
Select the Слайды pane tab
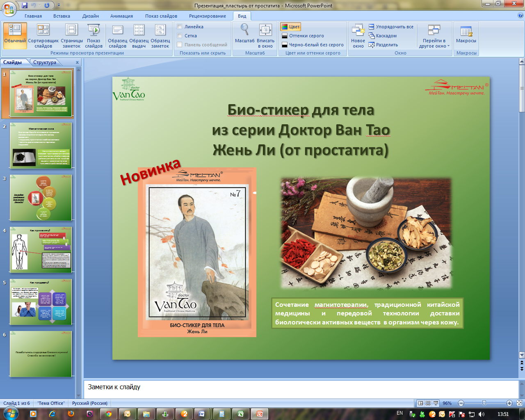(13, 62)
